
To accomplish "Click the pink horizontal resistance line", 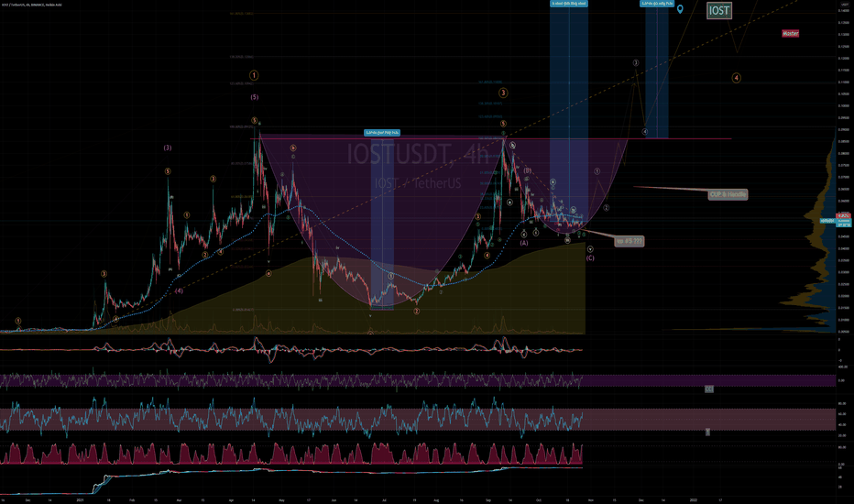I will click(490, 139).
